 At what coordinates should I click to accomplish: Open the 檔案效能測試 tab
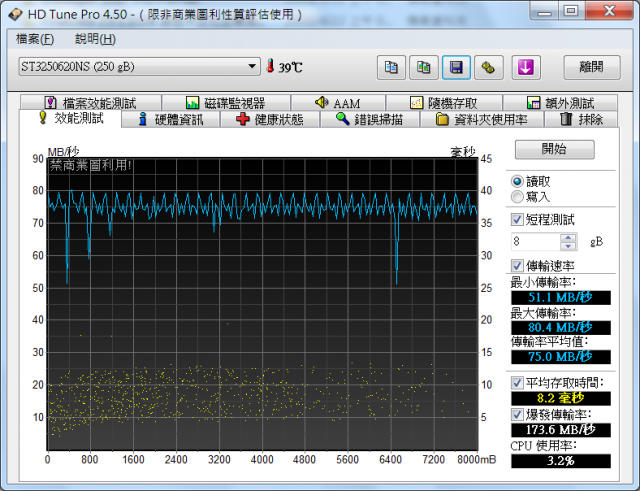(91, 102)
